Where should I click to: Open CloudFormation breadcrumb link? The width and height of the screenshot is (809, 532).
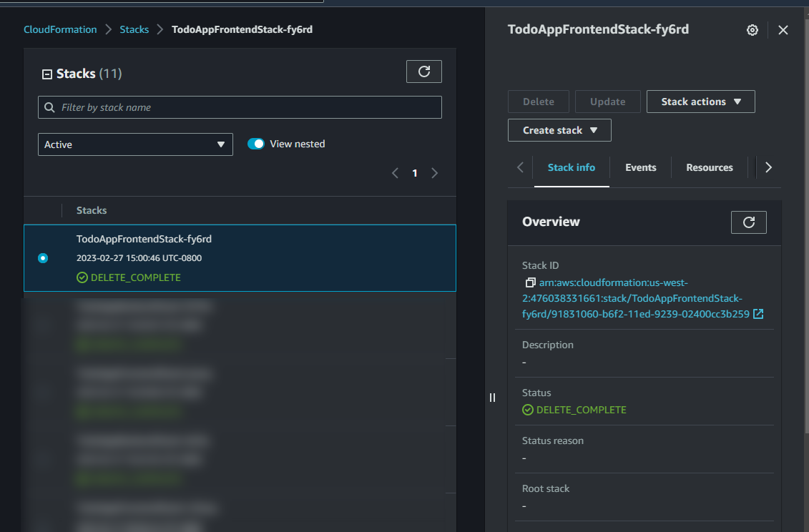tap(60, 29)
